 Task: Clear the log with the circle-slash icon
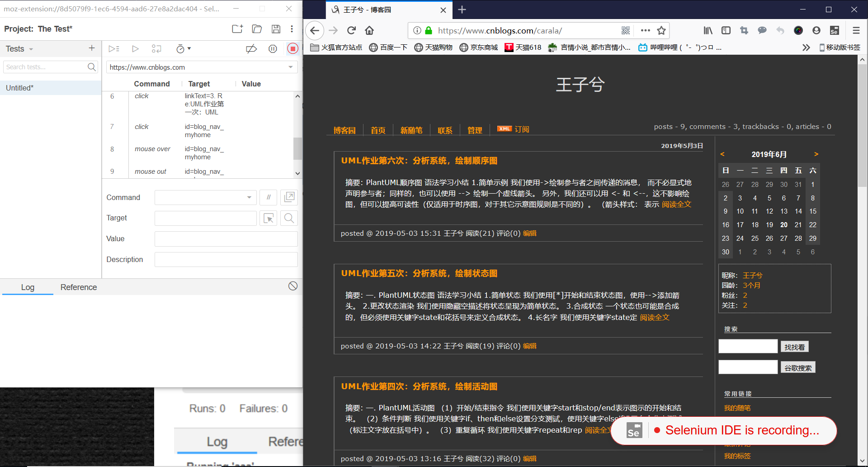293,286
